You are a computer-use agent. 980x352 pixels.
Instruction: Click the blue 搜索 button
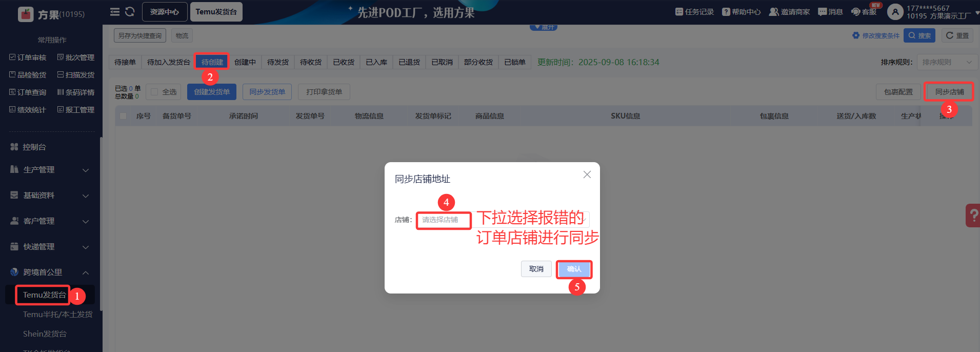[x=920, y=35]
